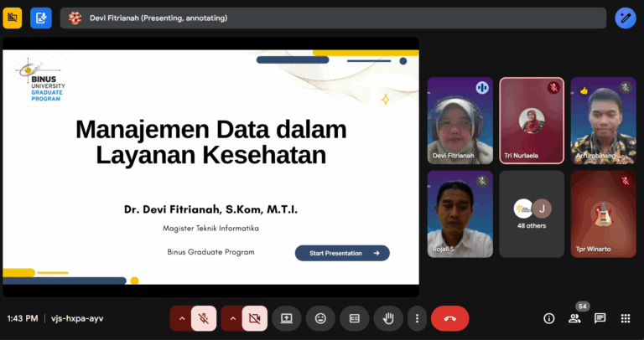
Task: Click the share screen present button
Action: pos(286,318)
